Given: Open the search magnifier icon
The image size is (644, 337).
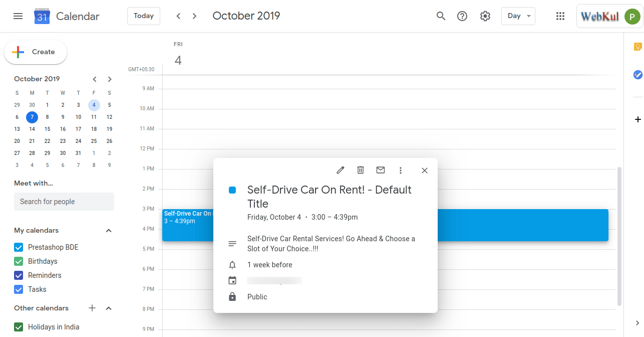Looking at the screenshot, I should click(441, 16).
